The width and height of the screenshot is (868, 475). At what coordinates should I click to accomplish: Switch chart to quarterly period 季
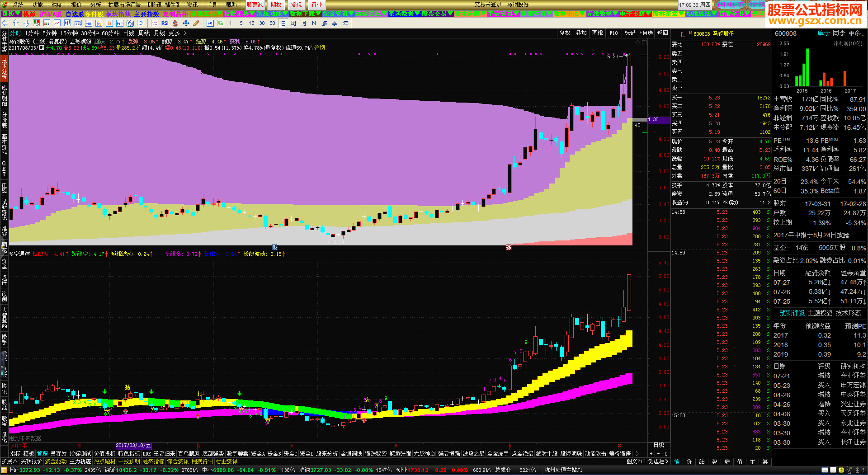click(335, 23)
